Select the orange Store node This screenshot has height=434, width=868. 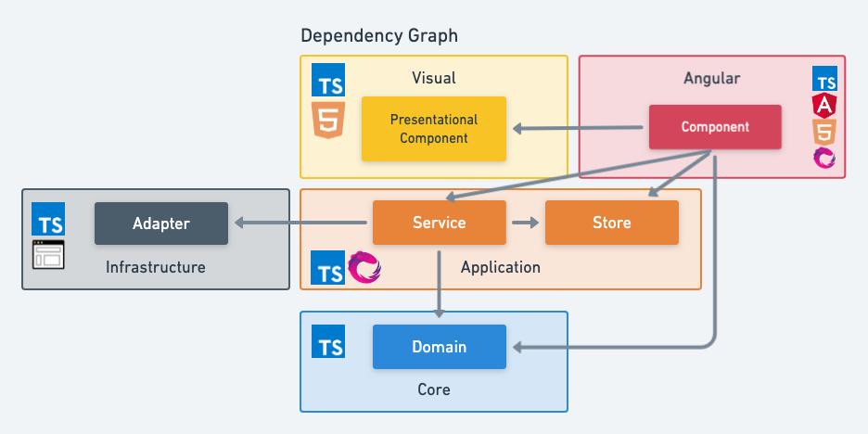click(x=611, y=223)
